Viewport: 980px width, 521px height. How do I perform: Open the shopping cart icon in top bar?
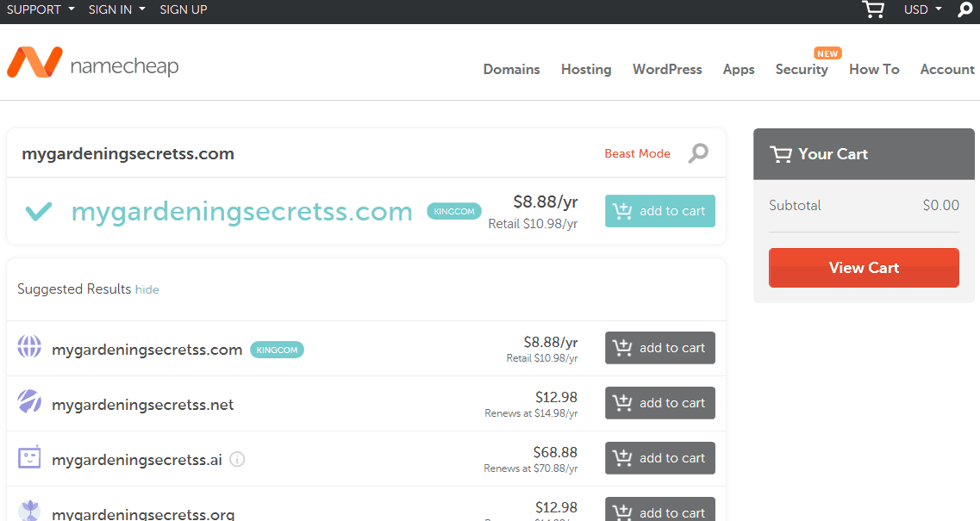pyautogui.click(x=873, y=9)
